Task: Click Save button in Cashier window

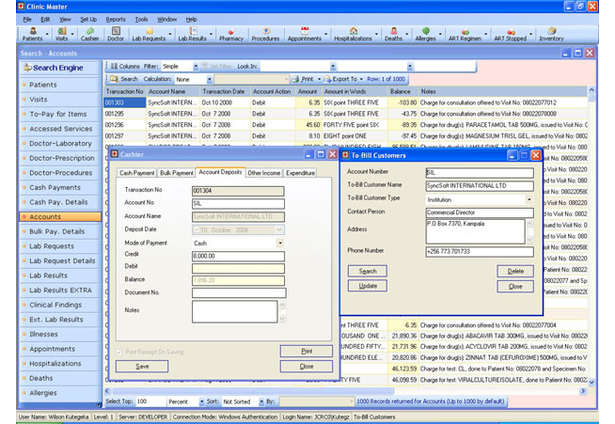Action: click(x=142, y=366)
